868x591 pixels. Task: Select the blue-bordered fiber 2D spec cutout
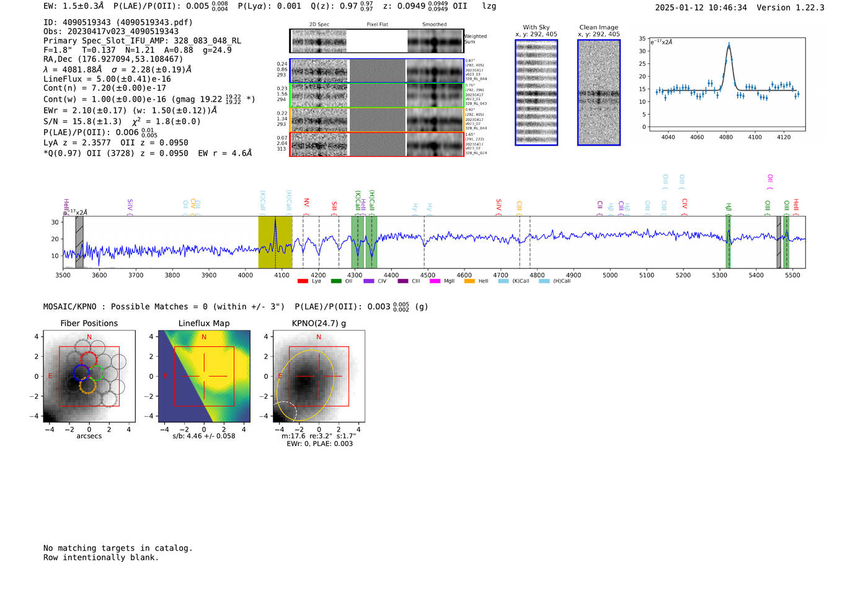(x=319, y=71)
